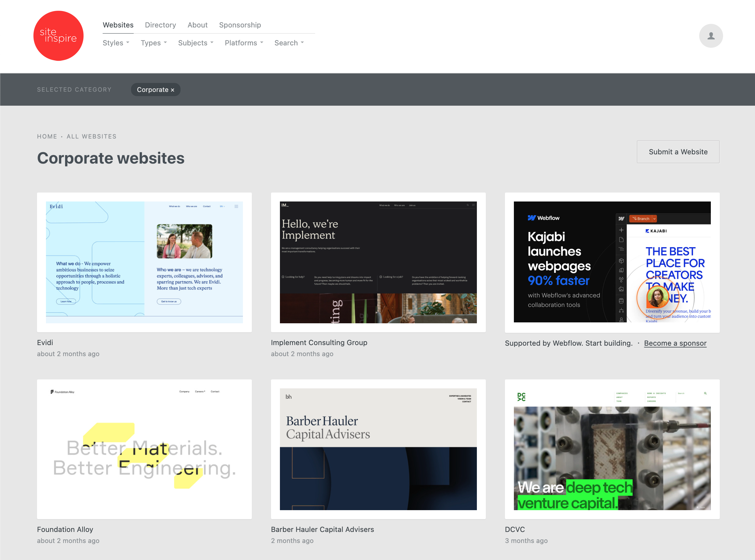Click the Foundation Alloy title link
755x560 pixels.
[x=65, y=530]
